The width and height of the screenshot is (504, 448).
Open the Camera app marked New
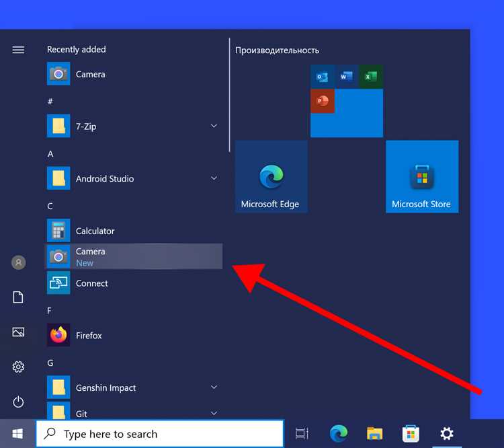(x=134, y=256)
